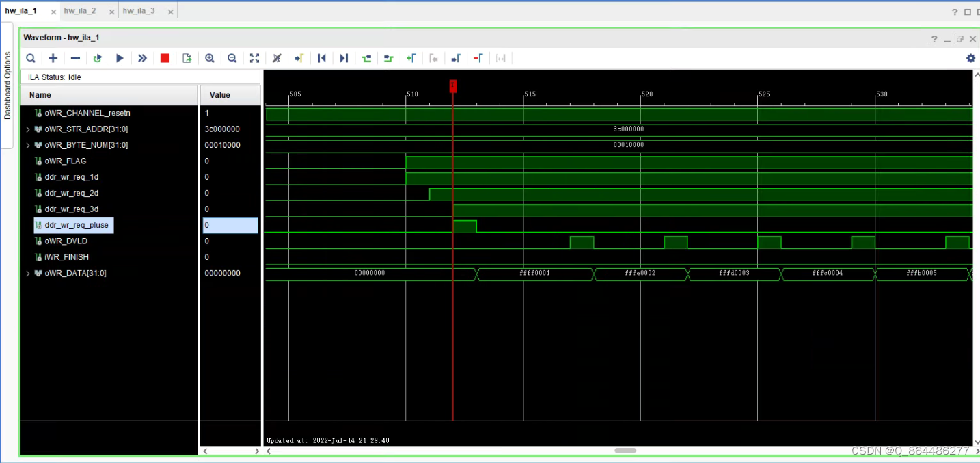Float the Waveform panel

click(x=959, y=38)
